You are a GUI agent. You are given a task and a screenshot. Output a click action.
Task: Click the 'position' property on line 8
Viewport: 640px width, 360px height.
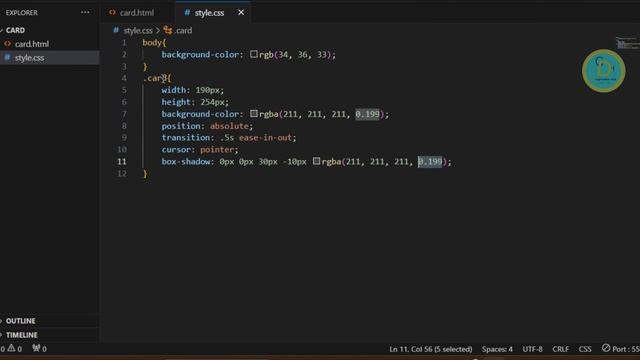181,126
